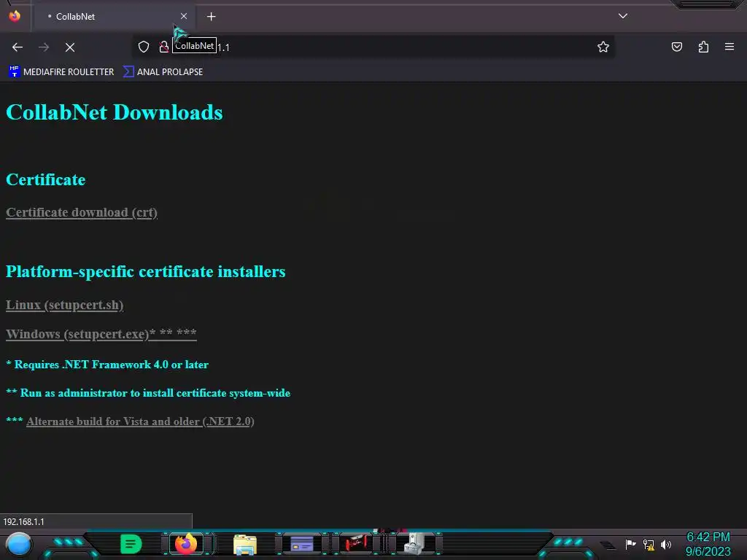The image size is (747, 560).
Task: Click the Certificate heading text
Action: tap(46, 179)
